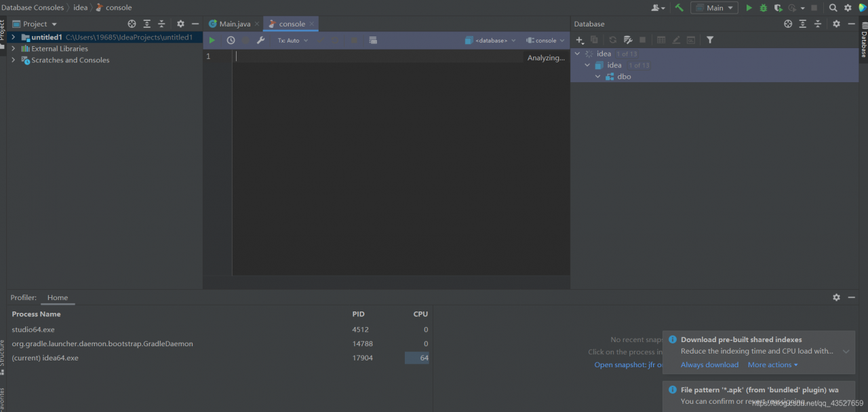The width and height of the screenshot is (868, 412).
Task: Click the CPU column header
Action: pos(420,314)
